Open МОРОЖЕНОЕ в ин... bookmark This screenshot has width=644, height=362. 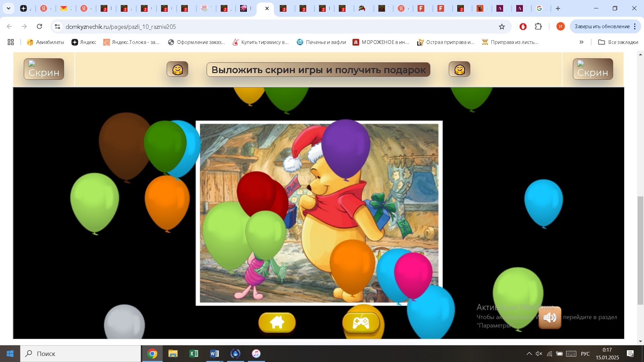(381, 42)
